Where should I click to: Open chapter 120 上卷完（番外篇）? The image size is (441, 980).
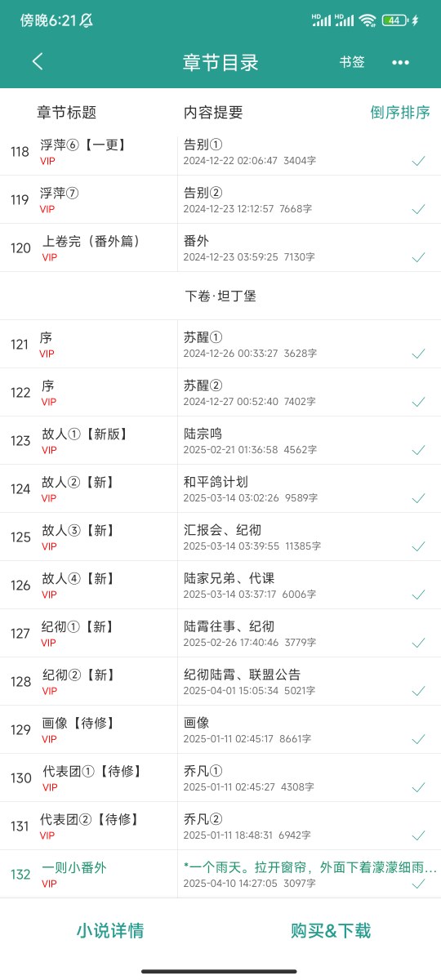[x=220, y=248]
